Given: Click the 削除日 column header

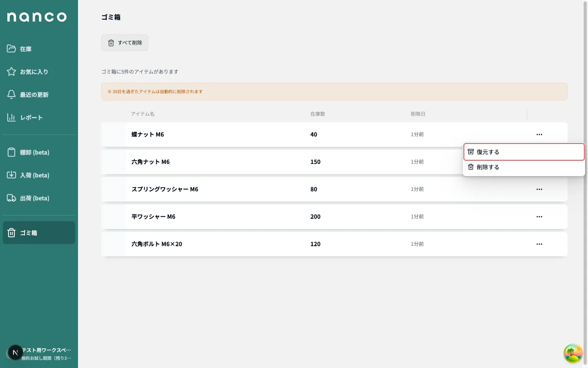Looking at the screenshot, I should point(418,114).
